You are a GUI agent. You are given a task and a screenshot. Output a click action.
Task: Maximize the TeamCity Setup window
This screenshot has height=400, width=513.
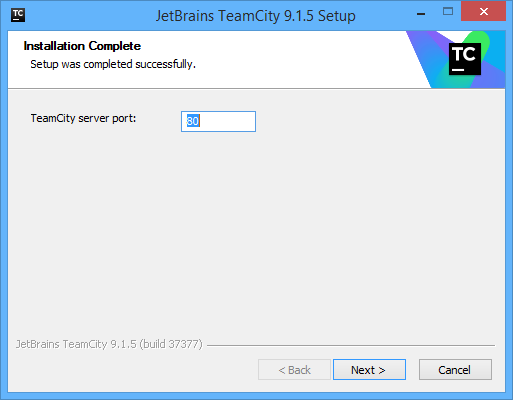coord(448,12)
